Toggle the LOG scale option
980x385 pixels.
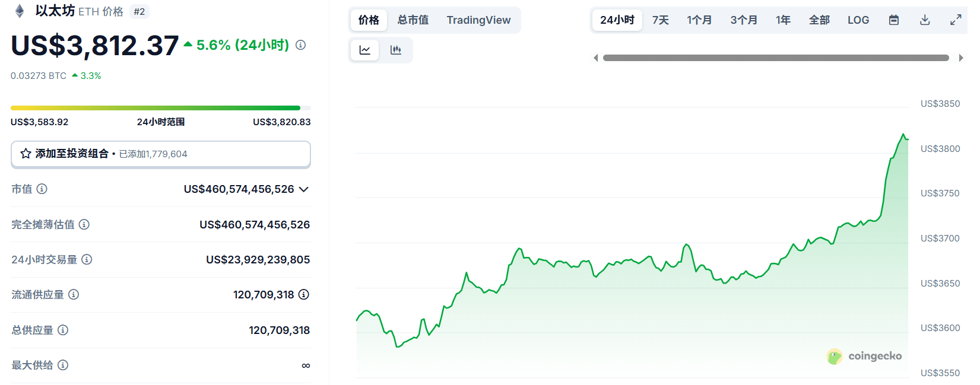pyautogui.click(x=858, y=20)
